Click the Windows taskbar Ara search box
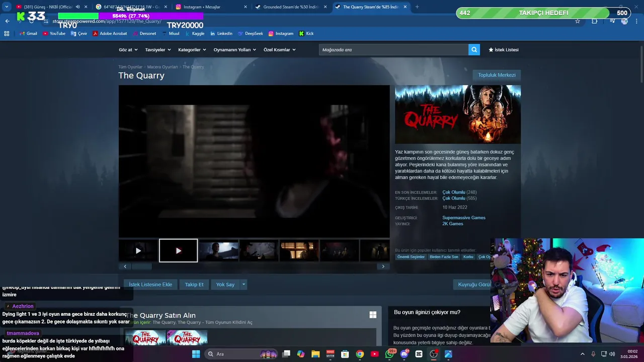The height and width of the screenshot is (362, 644). coord(242,354)
